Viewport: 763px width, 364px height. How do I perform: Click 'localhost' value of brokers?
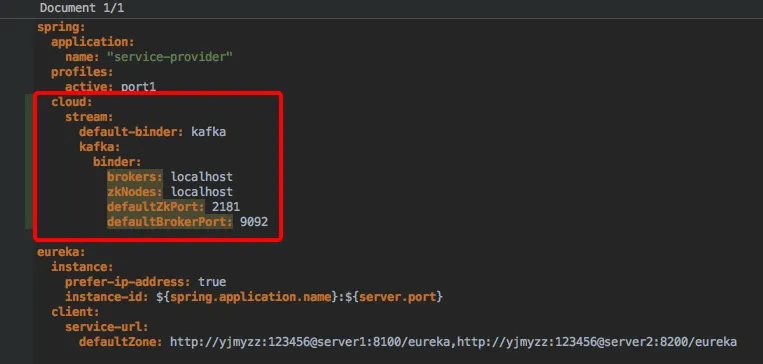pos(201,177)
